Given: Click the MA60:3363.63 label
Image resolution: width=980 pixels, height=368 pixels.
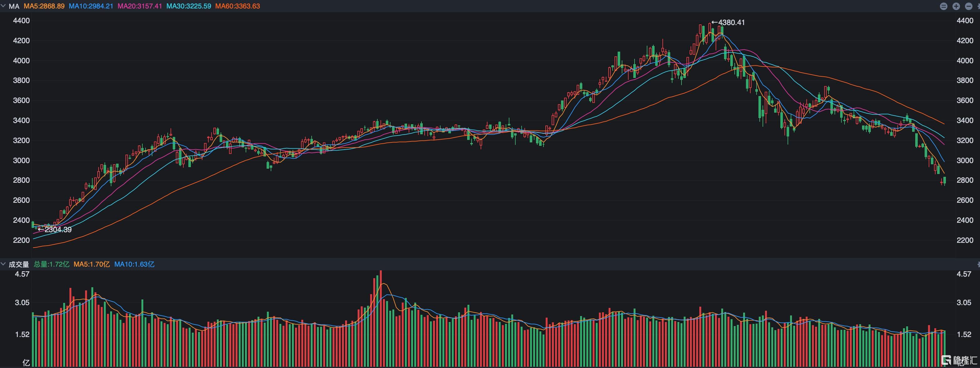Looking at the screenshot, I should [238, 7].
